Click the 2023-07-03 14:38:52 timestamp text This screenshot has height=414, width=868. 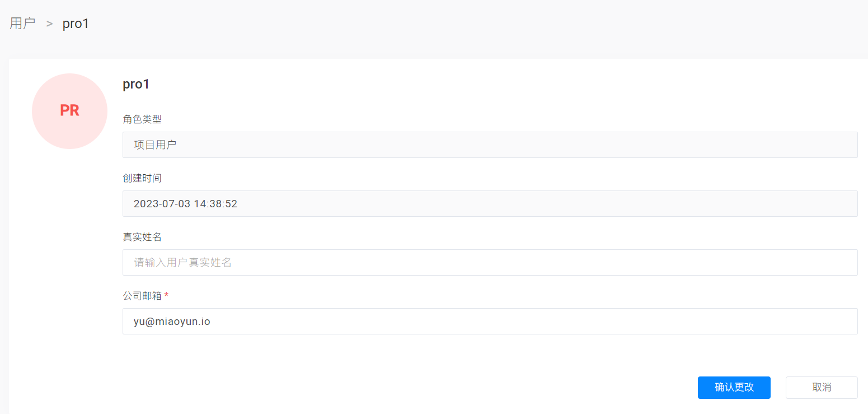pos(185,204)
